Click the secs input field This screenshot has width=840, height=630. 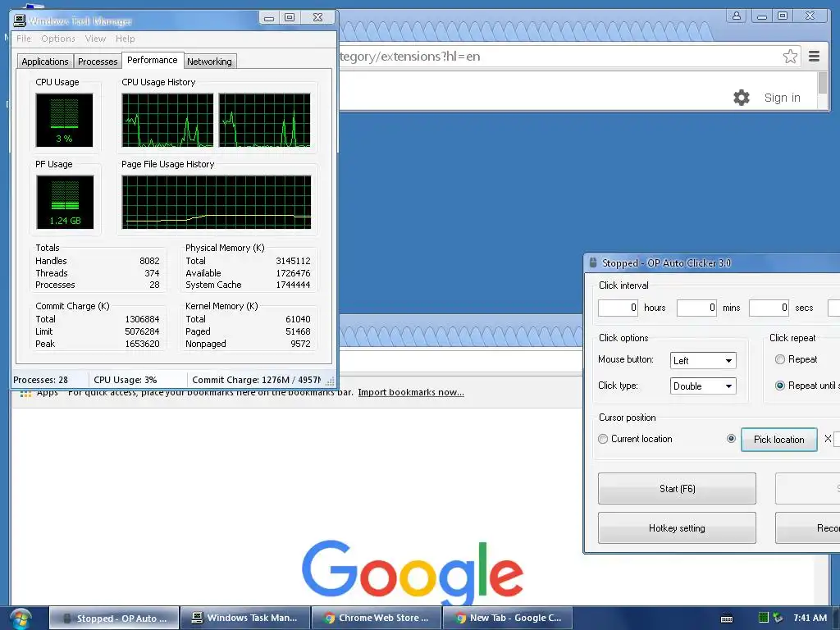point(769,308)
